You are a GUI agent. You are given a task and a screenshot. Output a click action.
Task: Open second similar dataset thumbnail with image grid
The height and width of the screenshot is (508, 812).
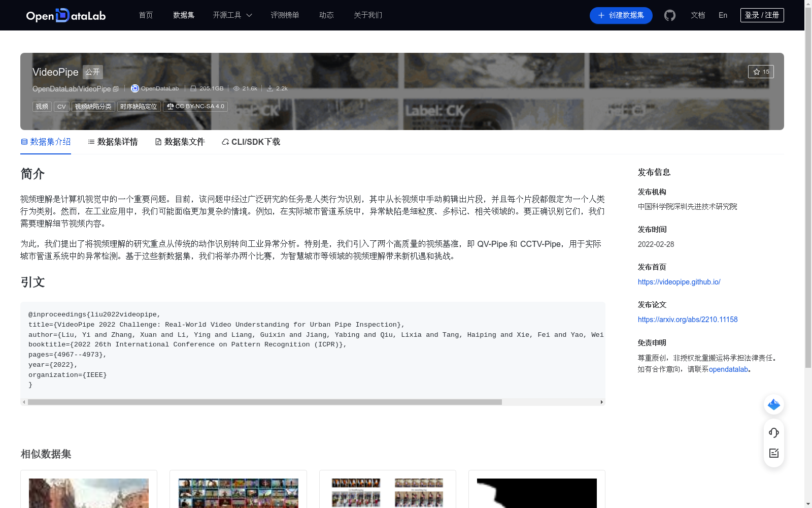(x=238, y=493)
